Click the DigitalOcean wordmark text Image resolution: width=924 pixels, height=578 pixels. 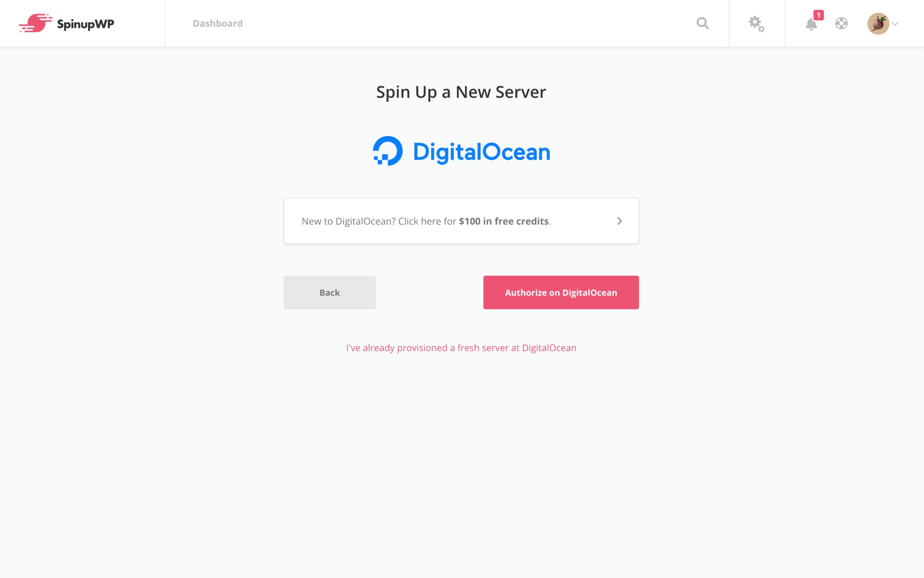pyautogui.click(x=482, y=152)
